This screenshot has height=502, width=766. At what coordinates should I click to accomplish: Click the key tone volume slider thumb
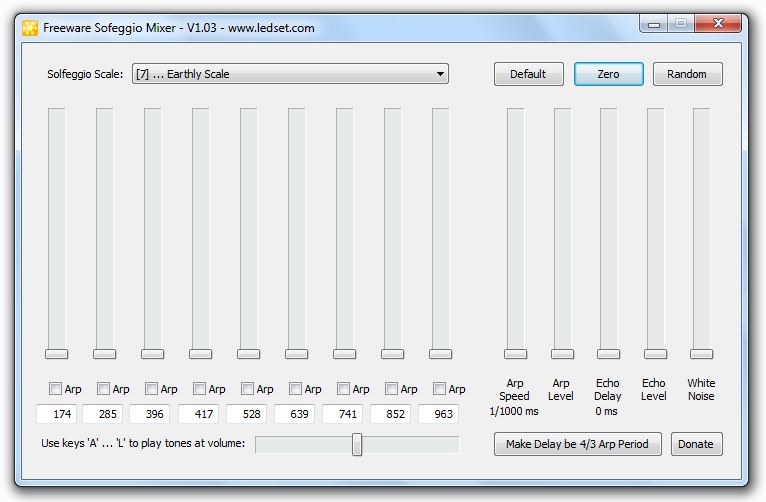[x=357, y=444]
